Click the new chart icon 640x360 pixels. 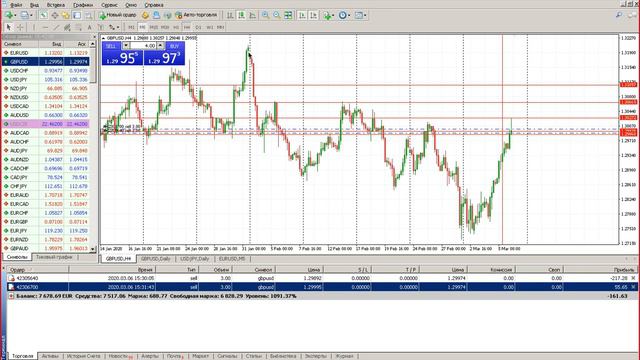[10, 16]
